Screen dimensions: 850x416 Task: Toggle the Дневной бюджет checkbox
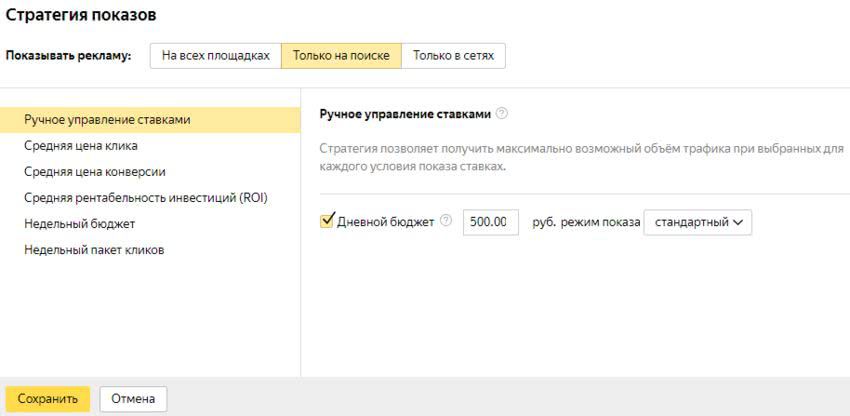326,221
